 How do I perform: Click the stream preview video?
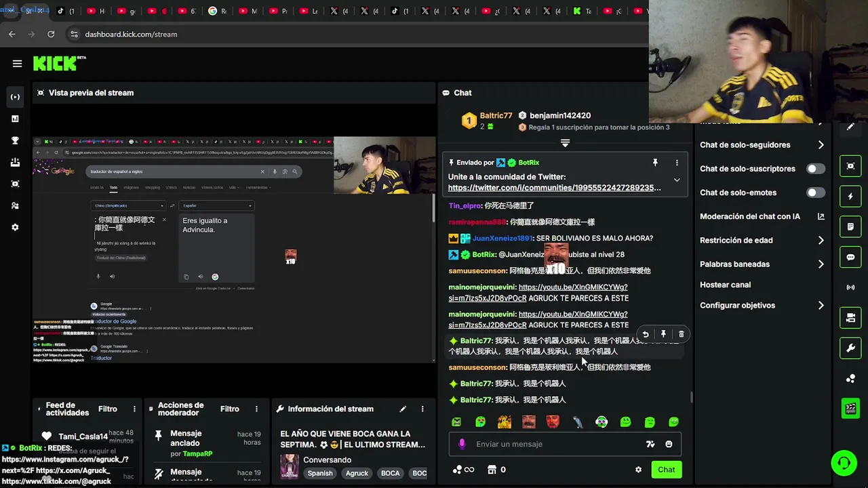tap(234, 249)
